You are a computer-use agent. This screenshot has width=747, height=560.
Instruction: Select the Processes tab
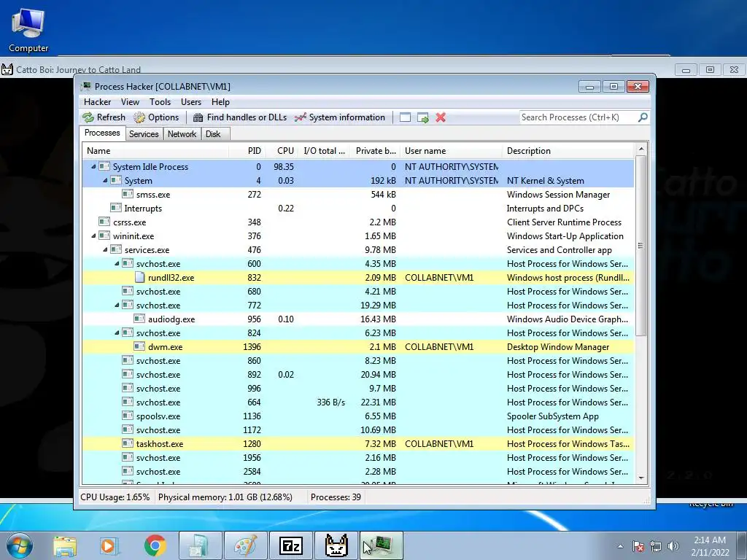pos(102,133)
